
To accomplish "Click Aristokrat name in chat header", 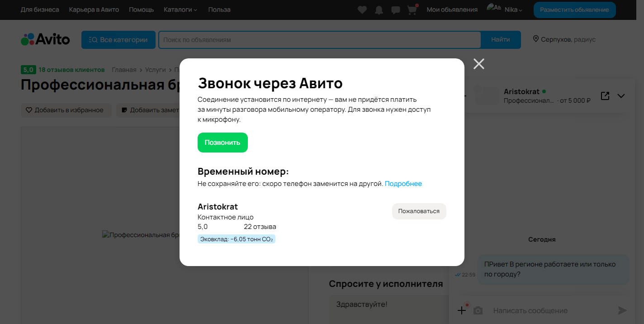I will point(522,91).
